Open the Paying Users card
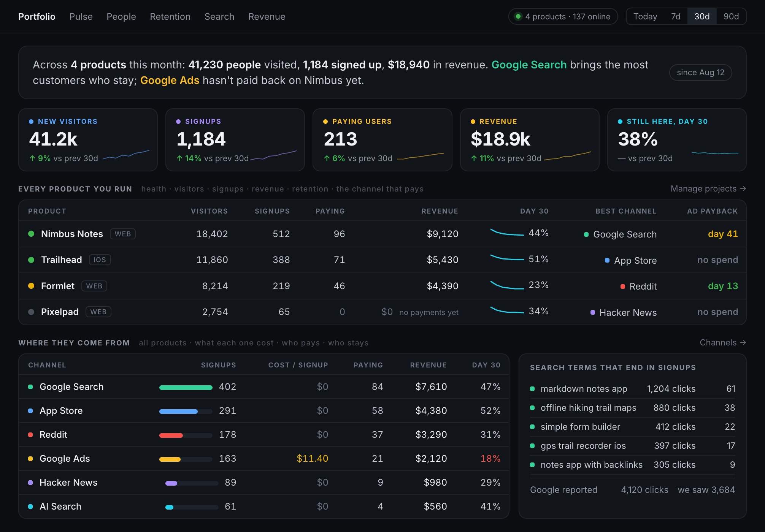The height and width of the screenshot is (532, 765). pos(382,140)
